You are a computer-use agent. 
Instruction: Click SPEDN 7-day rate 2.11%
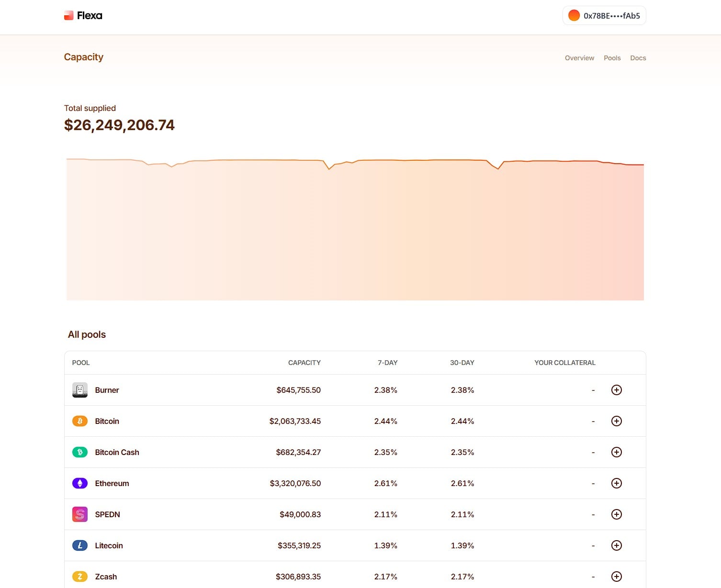pyautogui.click(x=386, y=514)
